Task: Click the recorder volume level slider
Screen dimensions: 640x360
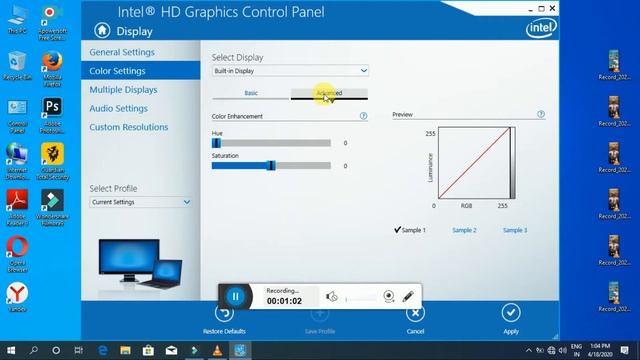Action: [361, 299]
